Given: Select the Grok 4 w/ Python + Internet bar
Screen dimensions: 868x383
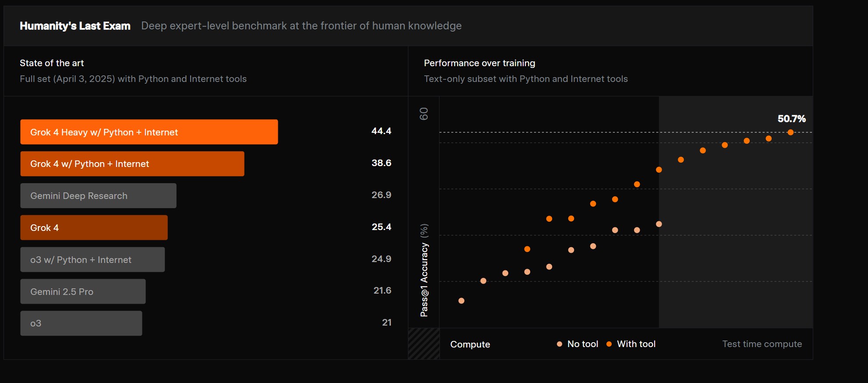Looking at the screenshot, I should coord(132,164).
